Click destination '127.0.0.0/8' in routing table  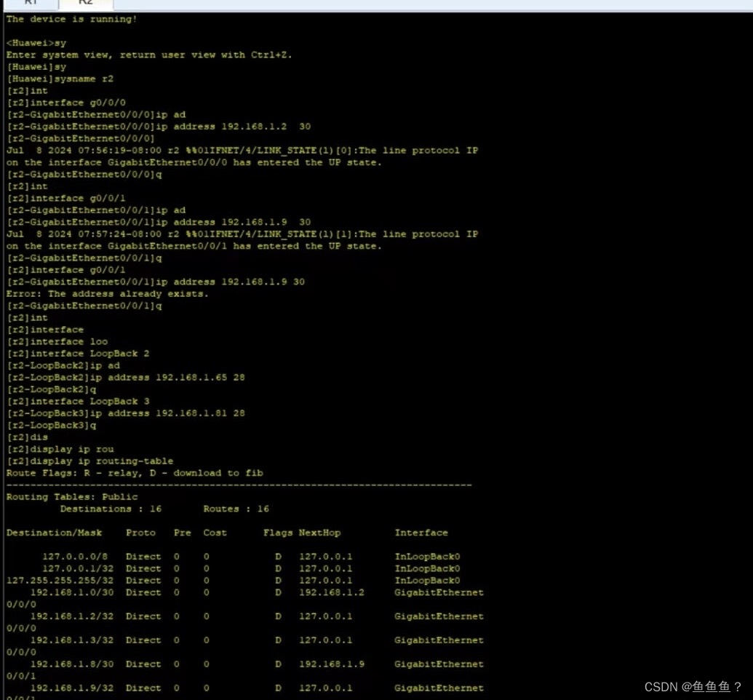point(75,557)
